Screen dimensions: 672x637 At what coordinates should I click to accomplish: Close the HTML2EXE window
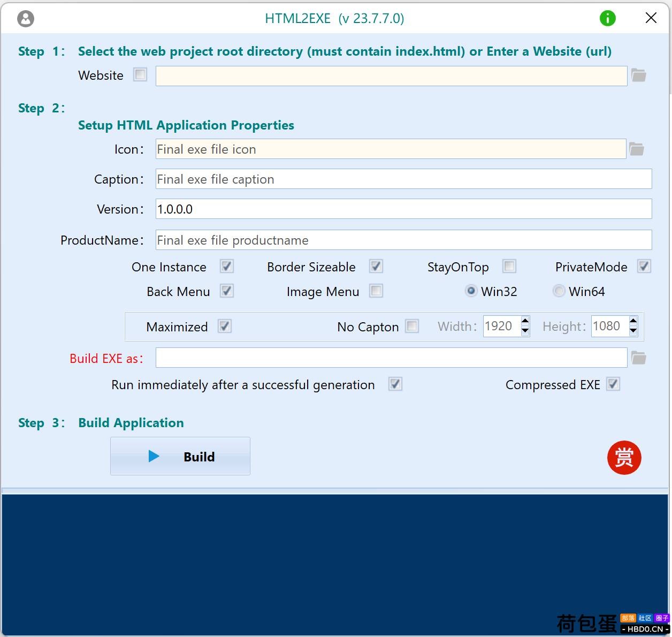(651, 18)
